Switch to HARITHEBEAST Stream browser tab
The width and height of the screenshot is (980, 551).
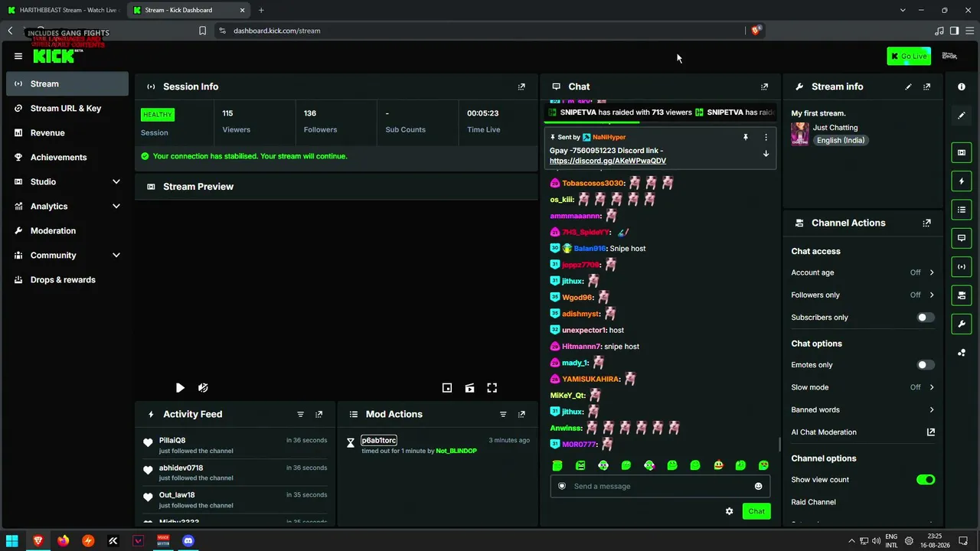(62, 10)
